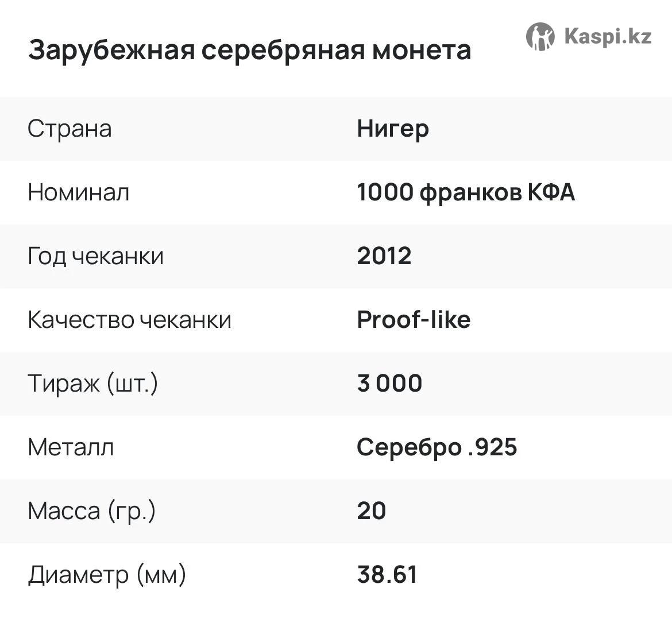Image resolution: width=672 pixels, height=619 pixels.
Task: Click the Металл row label
Action: 71,447
